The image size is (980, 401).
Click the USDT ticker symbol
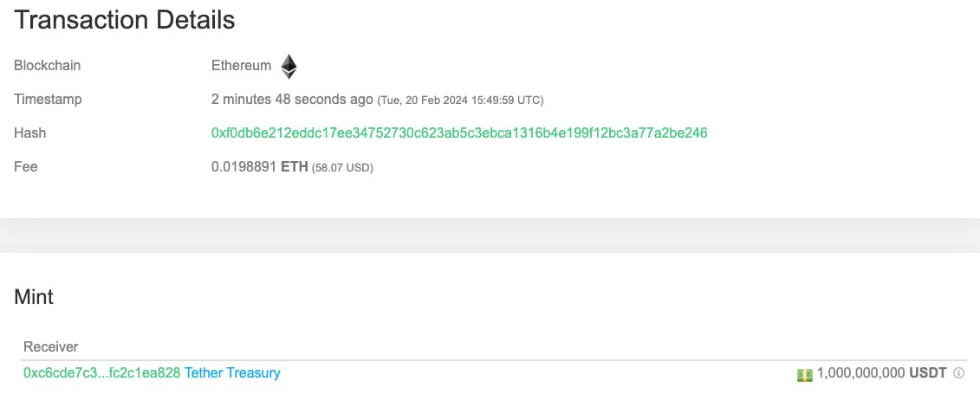(927, 373)
